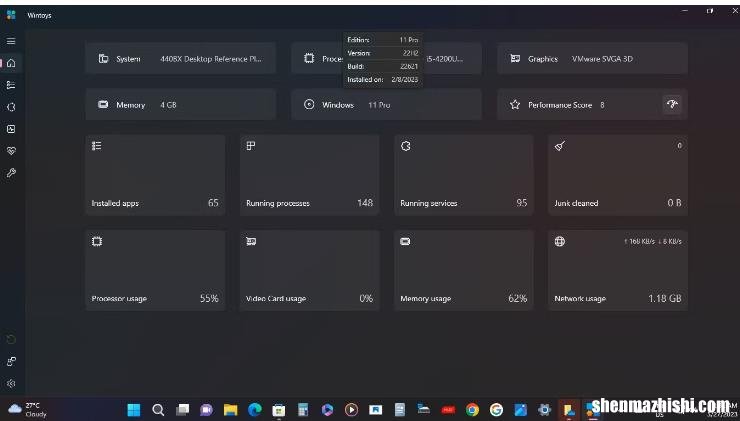Click the System info card
The width and height of the screenshot is (740, 421).
click(x=180, y=59)
